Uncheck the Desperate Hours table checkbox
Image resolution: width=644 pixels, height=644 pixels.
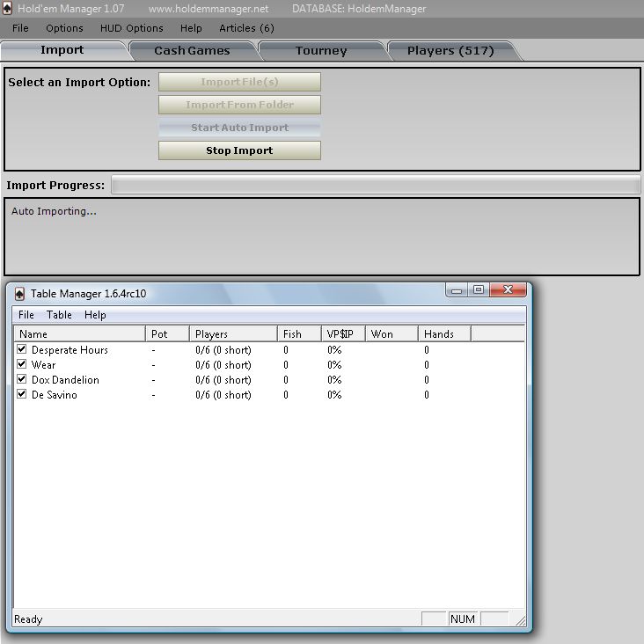tap(22, 349)
